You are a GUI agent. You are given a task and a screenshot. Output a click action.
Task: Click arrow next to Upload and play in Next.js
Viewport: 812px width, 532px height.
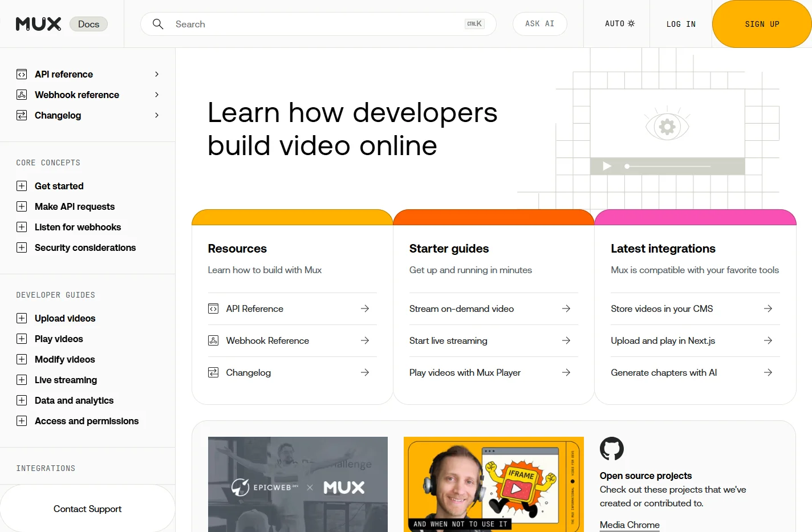[x=768, y=340]
